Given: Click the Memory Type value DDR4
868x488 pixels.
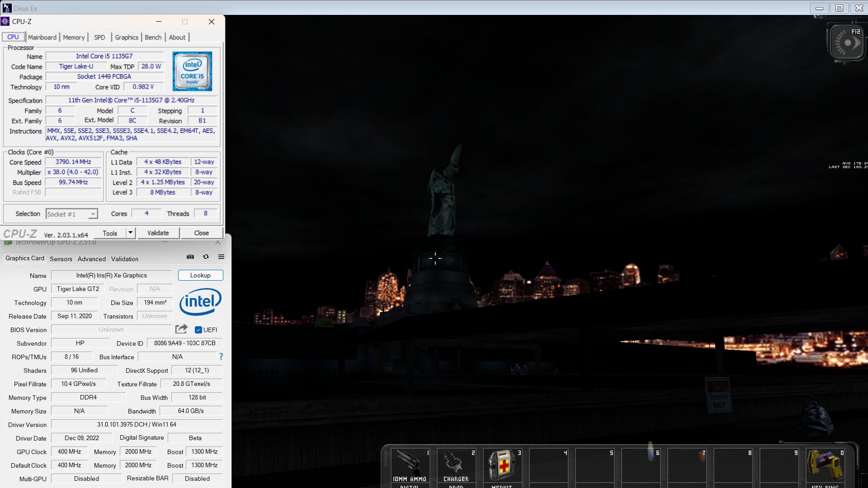Looking at the screenshot, I should click(88, 397).
